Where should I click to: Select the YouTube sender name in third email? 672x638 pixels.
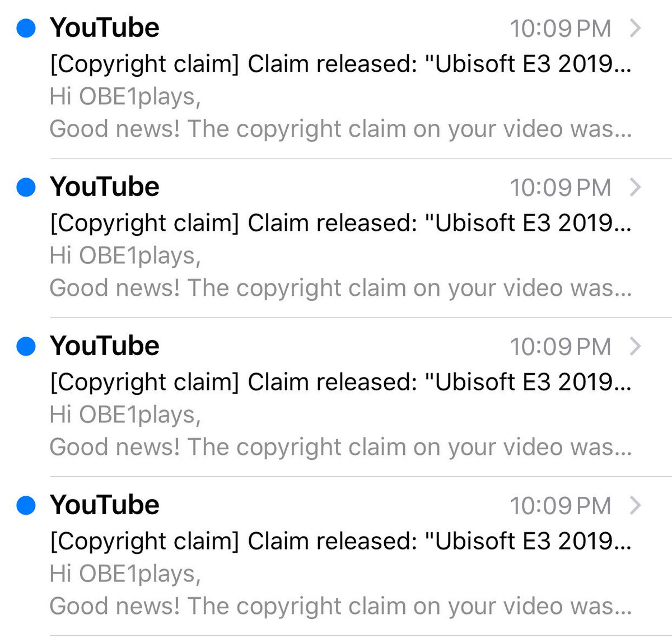point(105,346)
